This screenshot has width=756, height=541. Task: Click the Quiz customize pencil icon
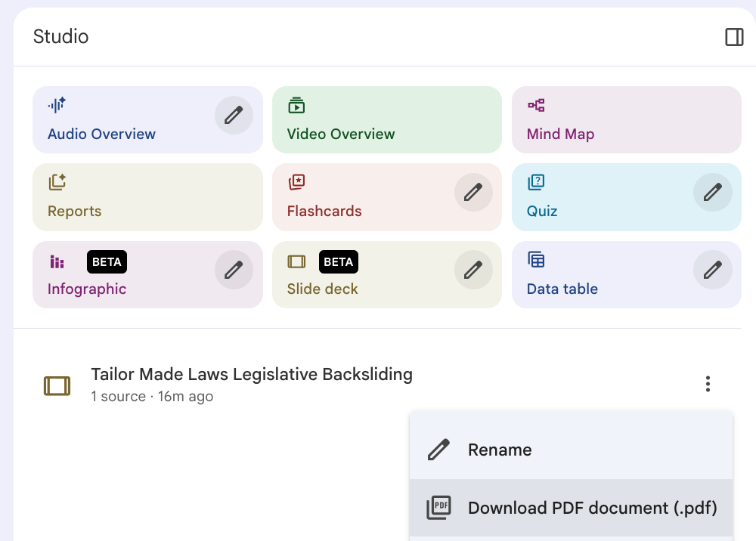point(712,193)
